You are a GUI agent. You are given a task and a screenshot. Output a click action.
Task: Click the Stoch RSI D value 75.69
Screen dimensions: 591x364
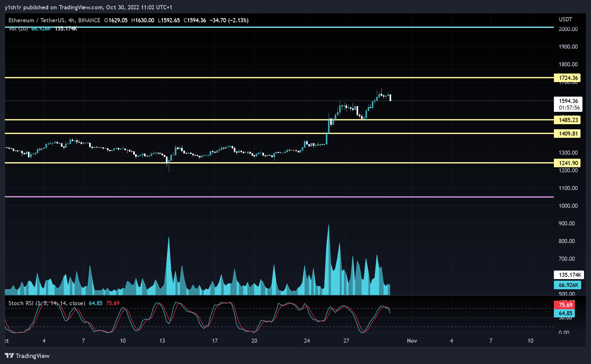point(113,303)
